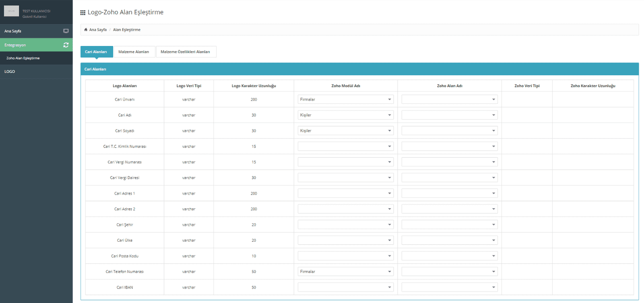The width and height of the screenshot is (644, 303).
Task: Open Zoho Modül dropdown for Cari IBAN
Action: click(346, 287)
